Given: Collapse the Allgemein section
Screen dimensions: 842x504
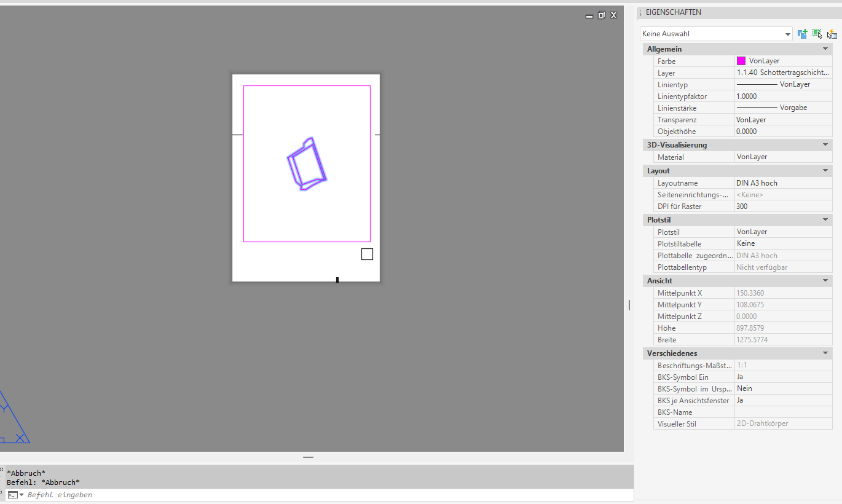Looking at the screenshot, I should (x=825, y=49).
